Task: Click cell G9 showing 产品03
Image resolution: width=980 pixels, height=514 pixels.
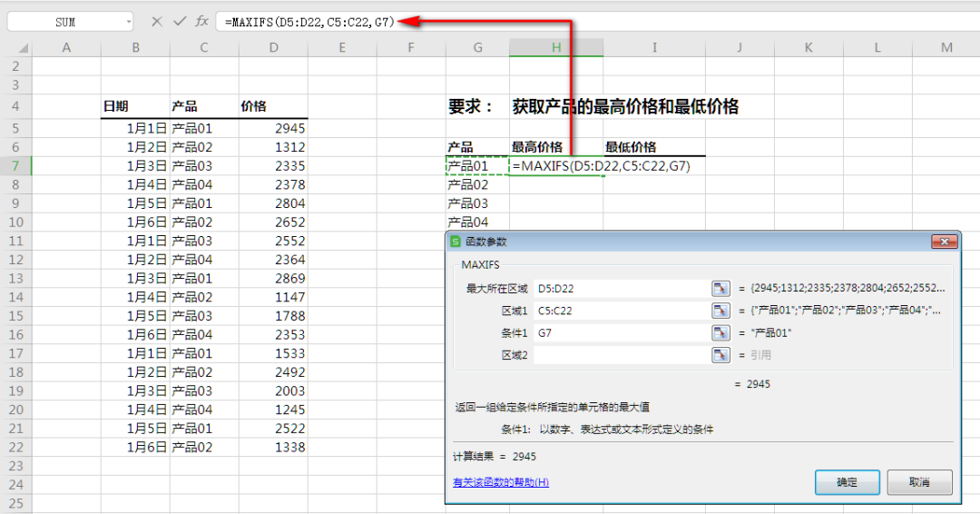Action: pos(477,203)
